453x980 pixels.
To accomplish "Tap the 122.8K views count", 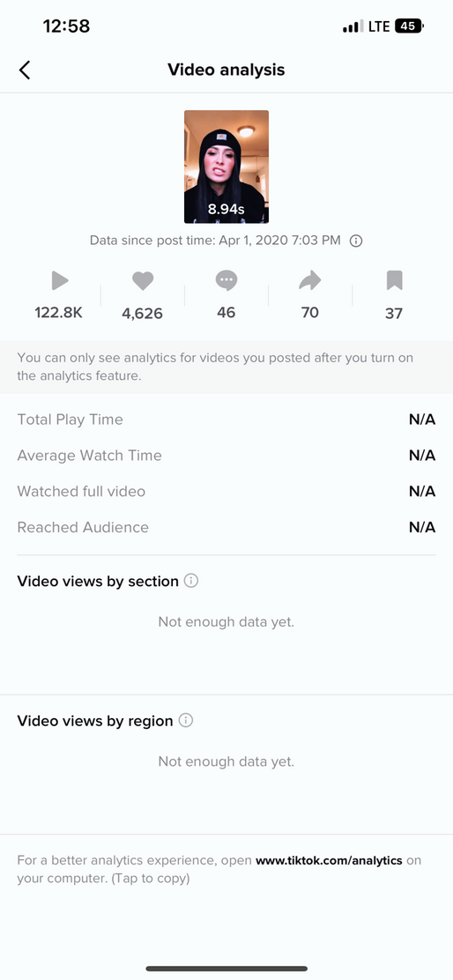I will point(59,313).
